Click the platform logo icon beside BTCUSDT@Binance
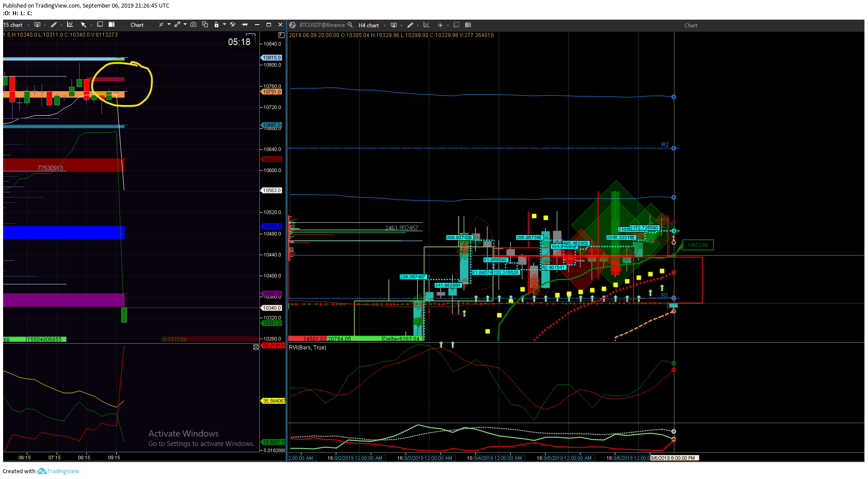 tap(292, 25)
